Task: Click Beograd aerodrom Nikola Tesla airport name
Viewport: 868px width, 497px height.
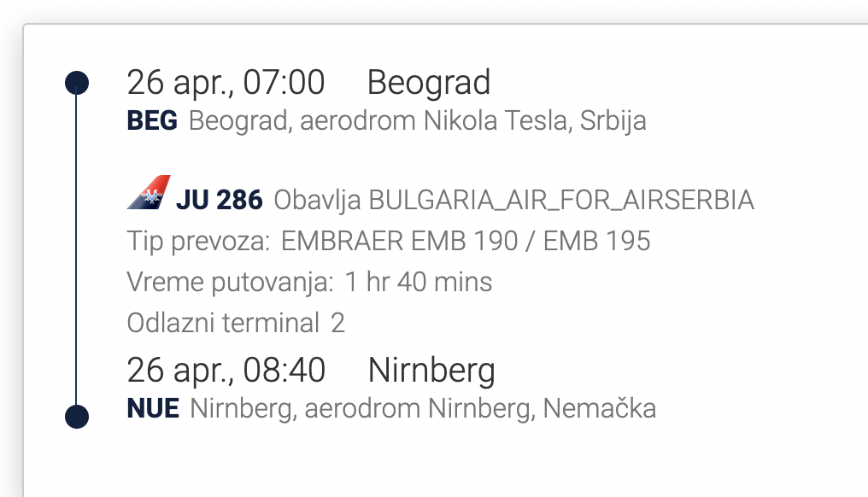Action: click(417, 121)
